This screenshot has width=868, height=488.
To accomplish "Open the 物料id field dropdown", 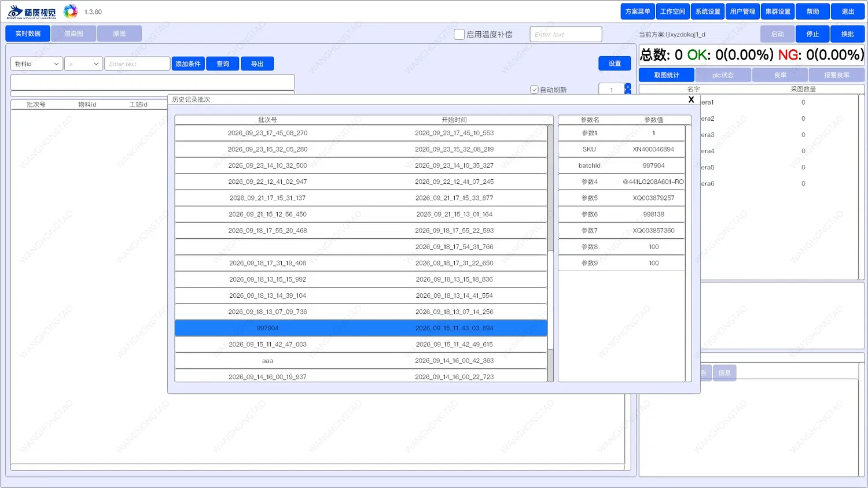I will (36, 64).
